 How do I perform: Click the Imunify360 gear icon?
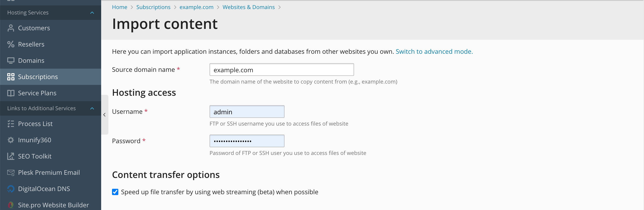click(x=10, y=140)
